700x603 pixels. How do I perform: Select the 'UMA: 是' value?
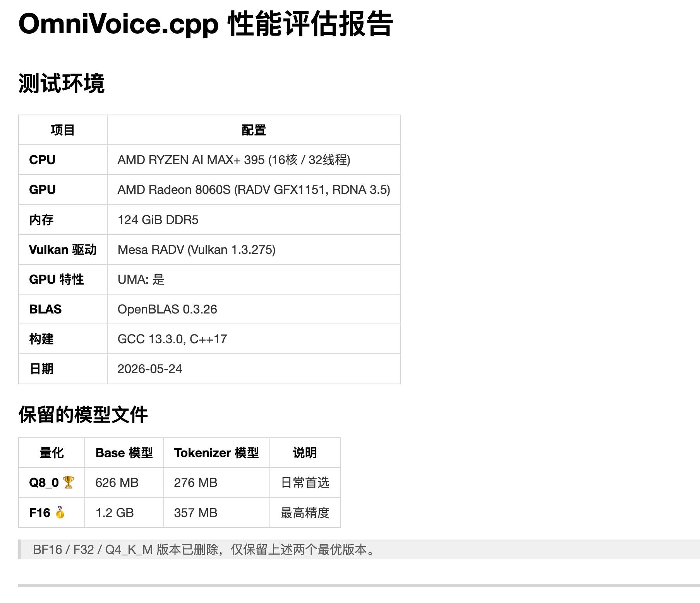141,279
